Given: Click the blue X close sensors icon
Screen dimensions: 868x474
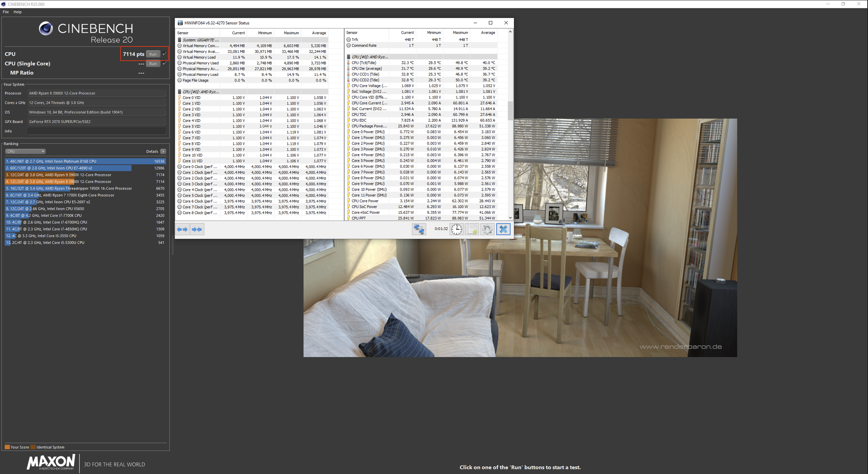Looking at the screenshot, I should tap(503, 229).
